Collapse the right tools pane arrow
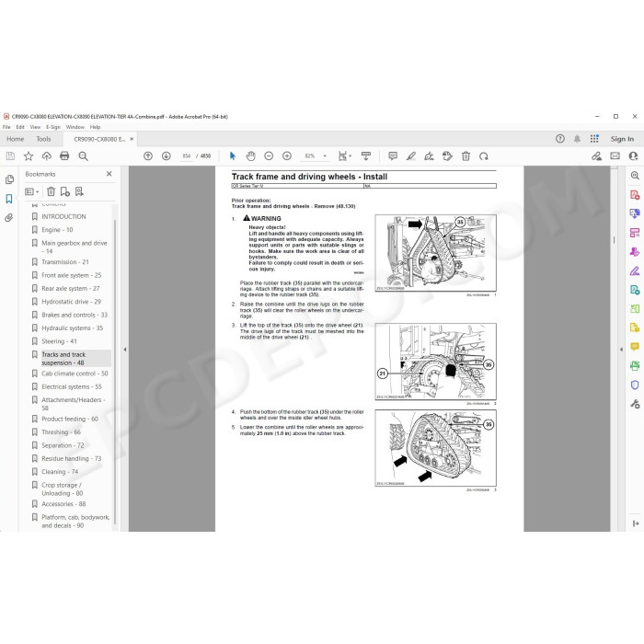 pyautogui.click(x=621, y=350)
